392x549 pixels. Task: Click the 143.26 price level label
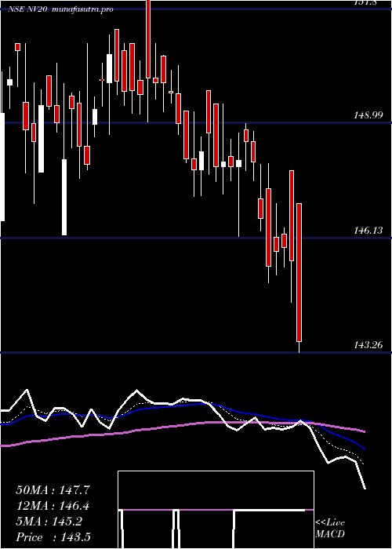(x=368, y=345)
